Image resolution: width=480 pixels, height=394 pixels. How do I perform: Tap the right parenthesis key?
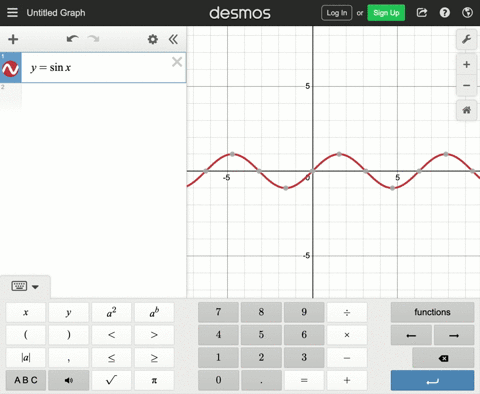(69, 335)
